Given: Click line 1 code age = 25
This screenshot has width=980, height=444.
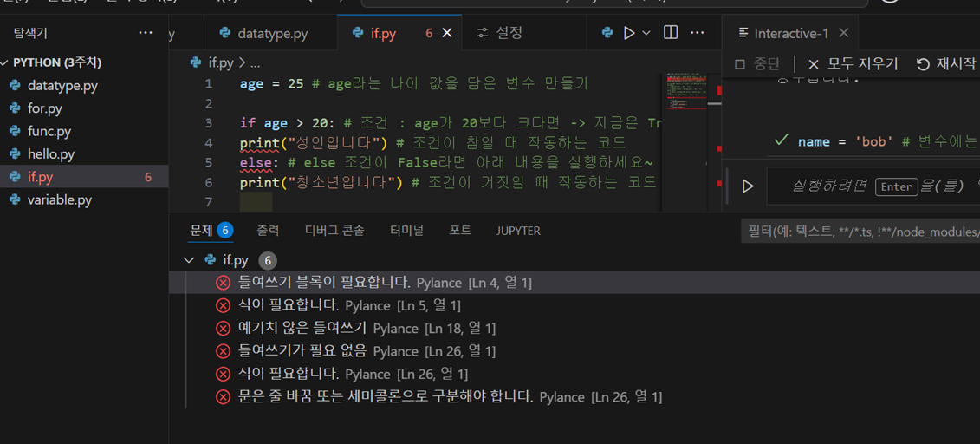Looking at the screenshot, I should (271, 84).
